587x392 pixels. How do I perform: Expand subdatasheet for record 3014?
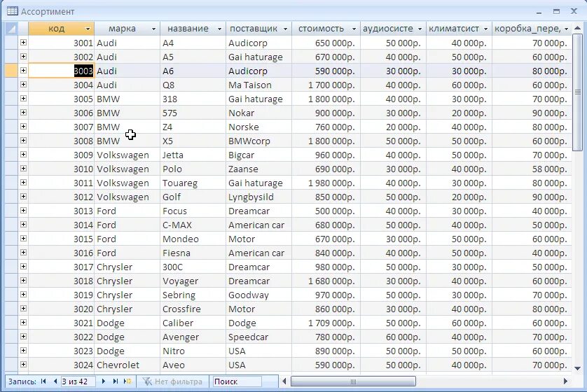(x=23, y=225)
